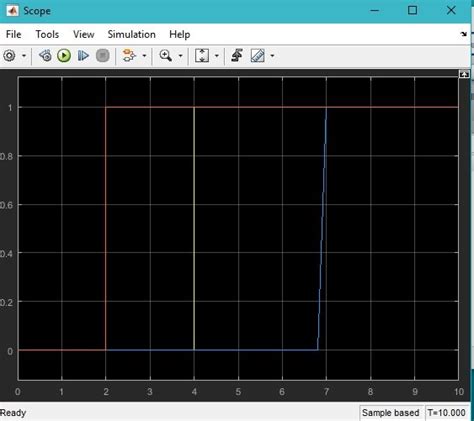The width and height of the screenshot is (474, 421).
Task: Expand the dropdown next to the Highlight block icon
Action: click(144, 56)
